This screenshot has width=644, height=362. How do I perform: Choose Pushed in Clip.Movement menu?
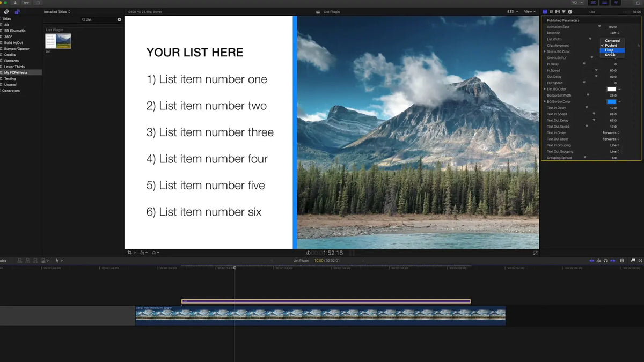612,46
